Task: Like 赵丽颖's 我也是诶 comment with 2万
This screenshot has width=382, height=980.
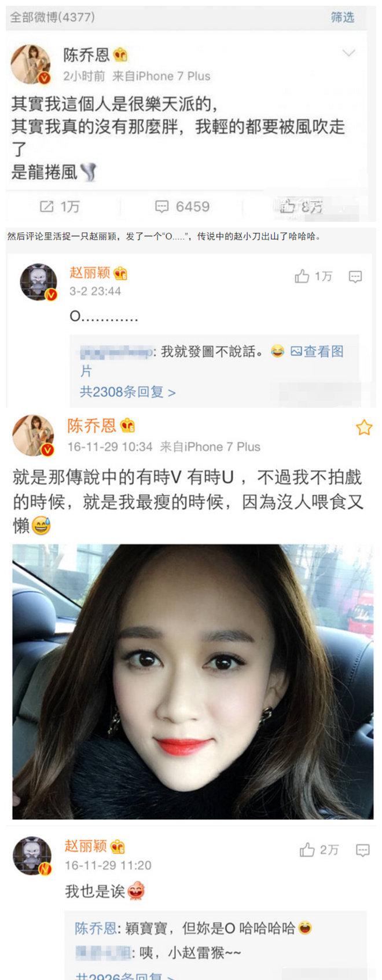Action: coord(319,850)
